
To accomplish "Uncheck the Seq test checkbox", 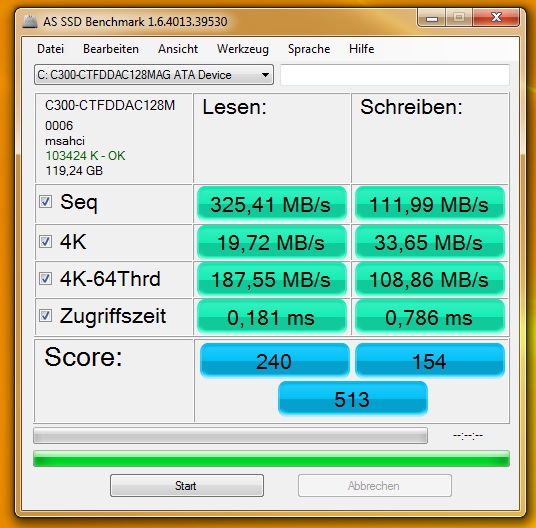I will [x=45, y=201].
